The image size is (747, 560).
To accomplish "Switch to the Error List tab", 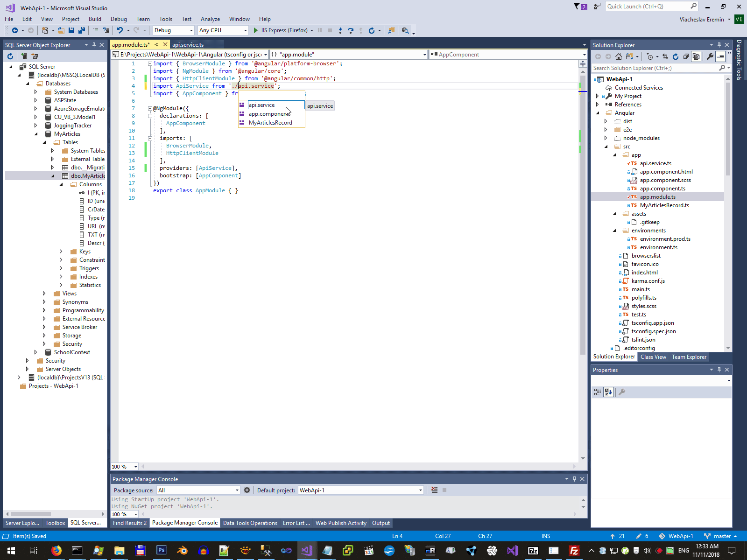I will [x=296, y=523].
